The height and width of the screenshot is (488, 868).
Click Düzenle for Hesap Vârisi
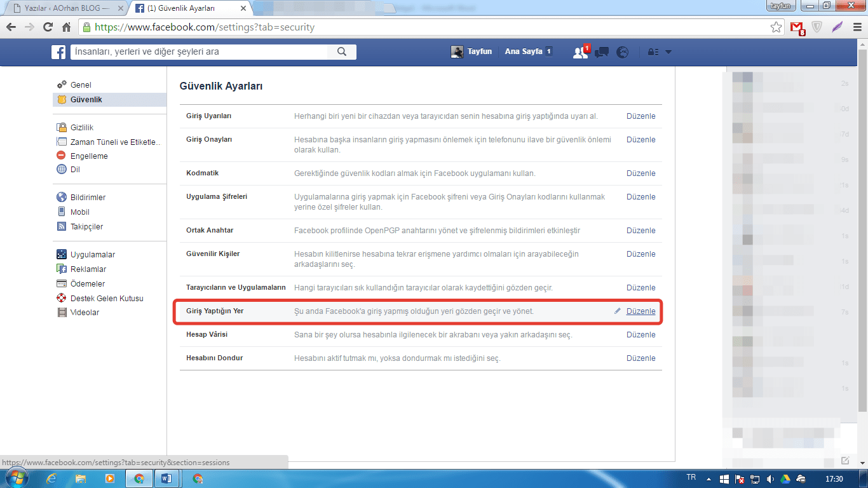641,335
